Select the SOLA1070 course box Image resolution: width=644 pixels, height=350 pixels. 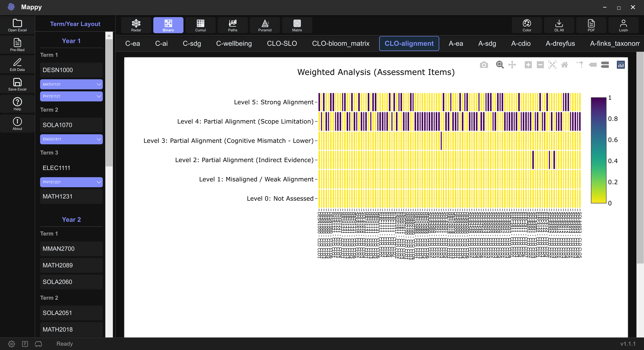[x=71, y=125]
